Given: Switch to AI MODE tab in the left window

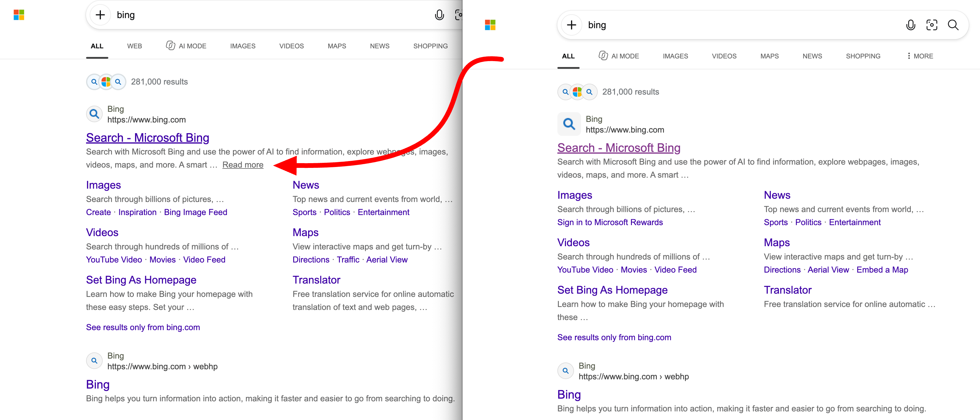Looking at the screenshot, I should 186,46.
